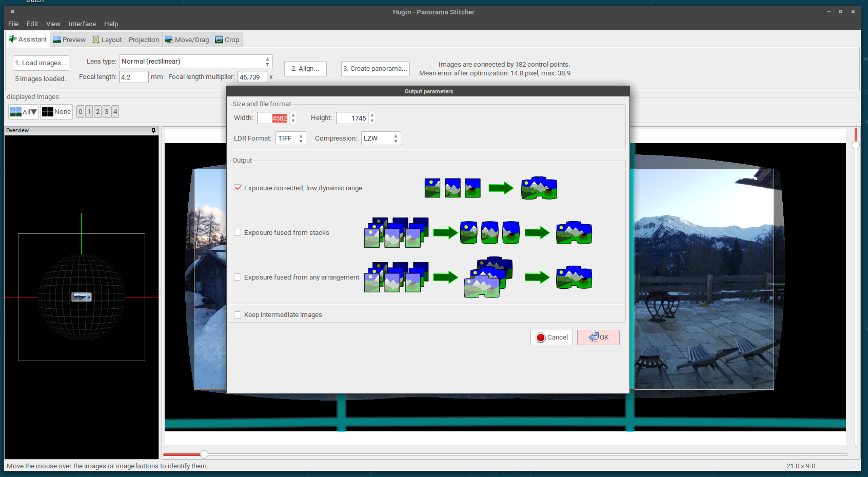
Task: Click the horizontal slider handle below preview
Action: [204, 454]
